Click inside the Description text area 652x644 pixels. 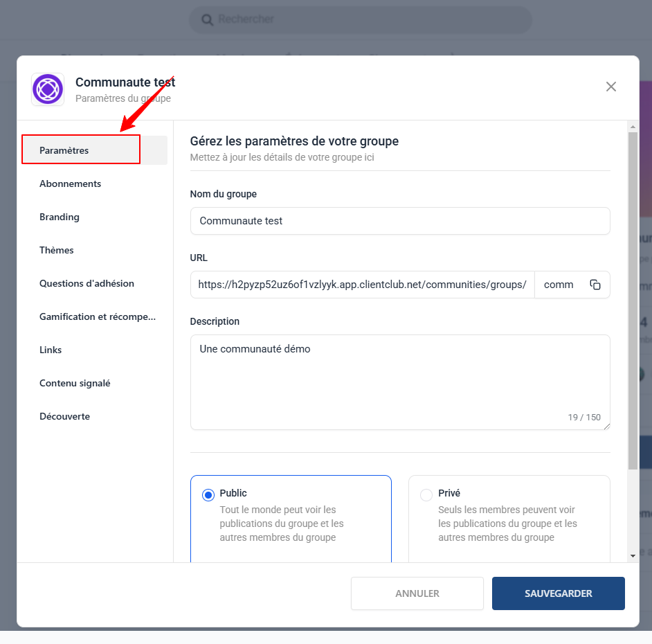coord(399,381)
